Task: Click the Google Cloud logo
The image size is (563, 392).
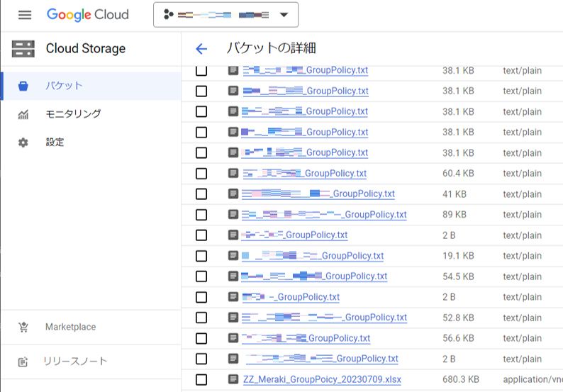Action: [x=88, y=15]
